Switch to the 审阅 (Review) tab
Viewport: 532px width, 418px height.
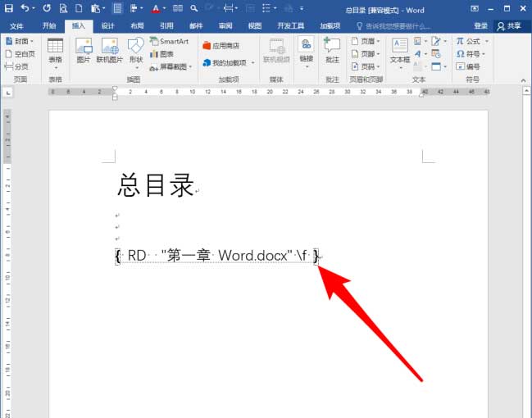pyautogui.click(x=225, y=25)
